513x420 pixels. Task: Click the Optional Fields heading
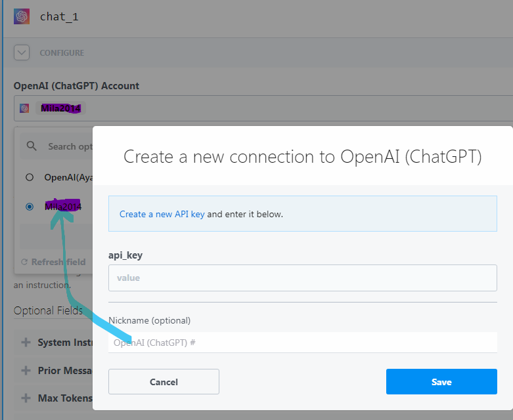[x=48, y=310]
